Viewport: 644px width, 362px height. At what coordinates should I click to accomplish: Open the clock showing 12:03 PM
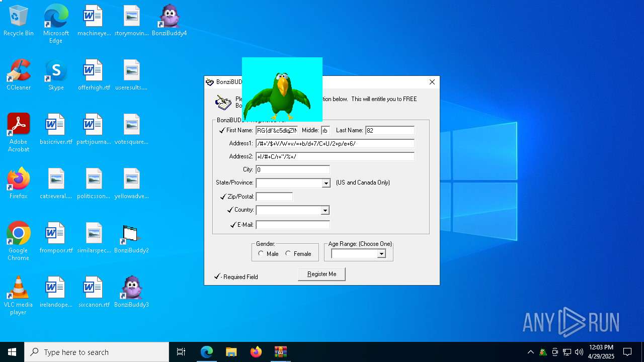click(601, 352)
